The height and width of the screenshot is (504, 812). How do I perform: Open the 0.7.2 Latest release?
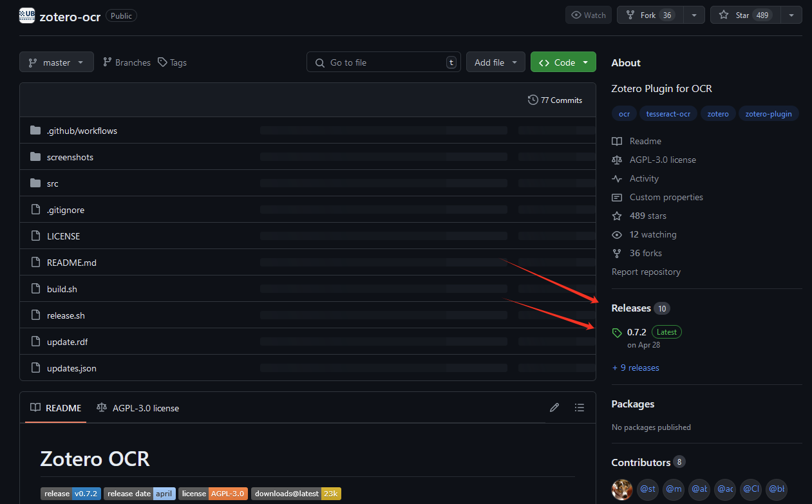click(x=647, y=337)
